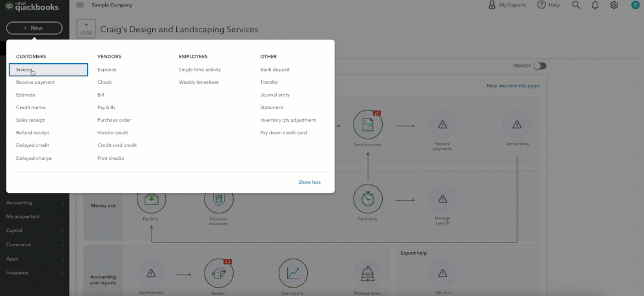Click the Pay bills envelope icon
The height and width of the screenshot is (296, 644).
coord(151,199)
